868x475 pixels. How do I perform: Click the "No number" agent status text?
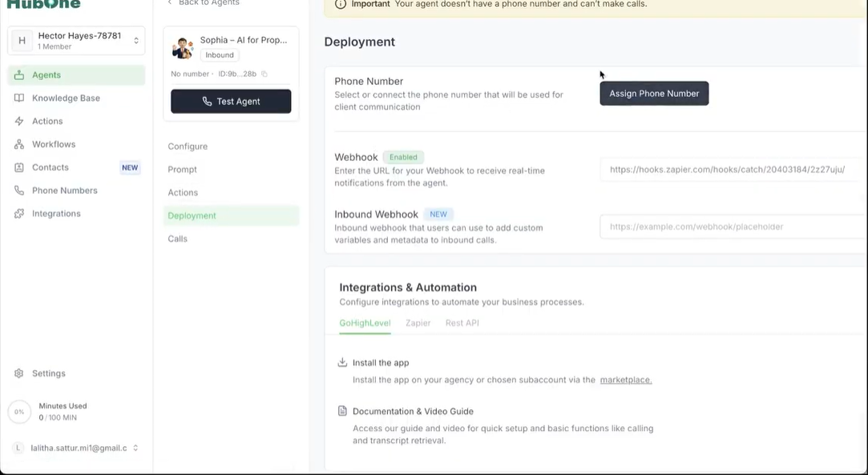click(190, 74)
